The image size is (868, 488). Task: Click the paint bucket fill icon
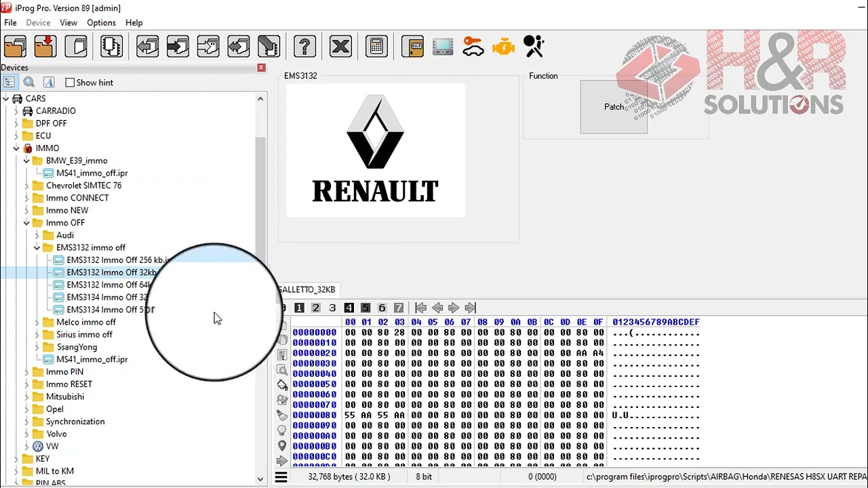coord(282,384)
